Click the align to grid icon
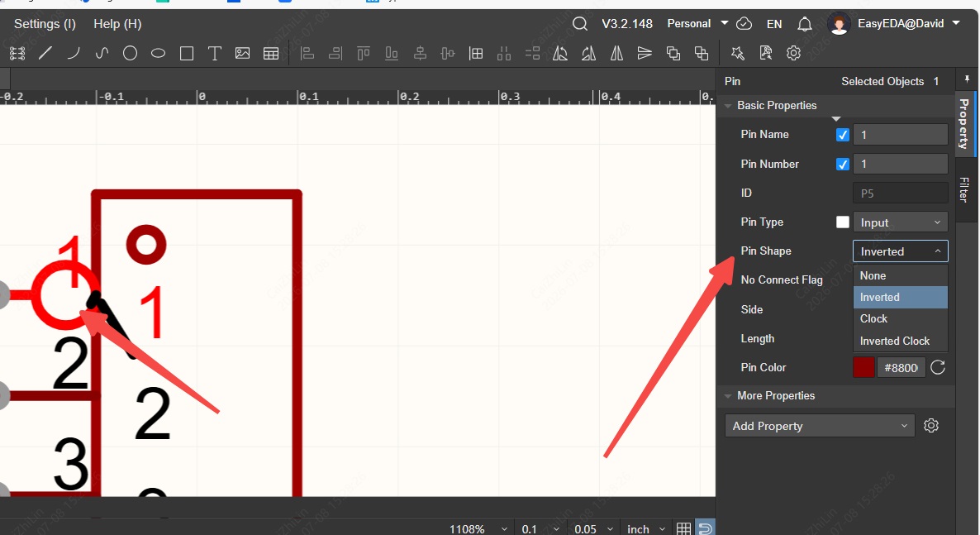The width and height of the screenshot is (980, 535). pyautogui.click(x=476, y=54)
